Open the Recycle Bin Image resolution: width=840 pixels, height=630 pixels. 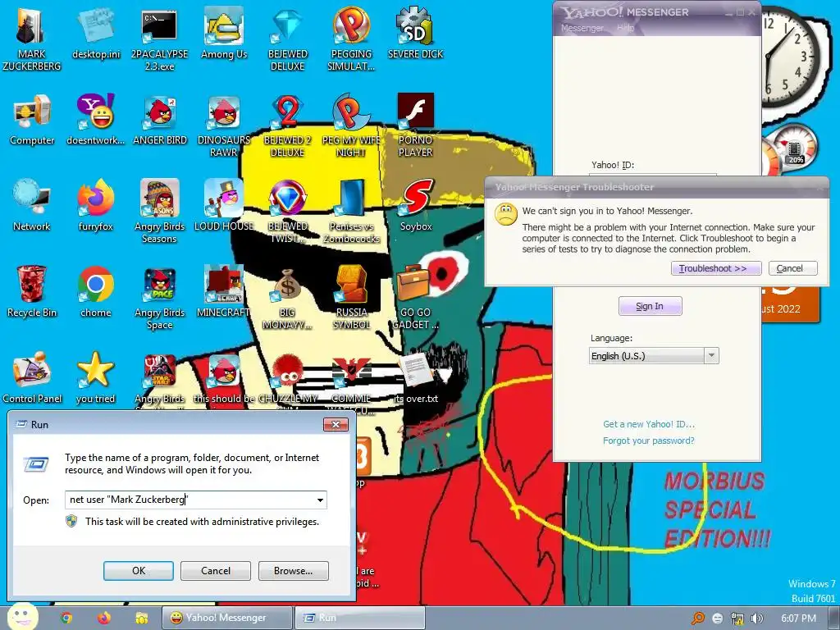coord(31,284)
